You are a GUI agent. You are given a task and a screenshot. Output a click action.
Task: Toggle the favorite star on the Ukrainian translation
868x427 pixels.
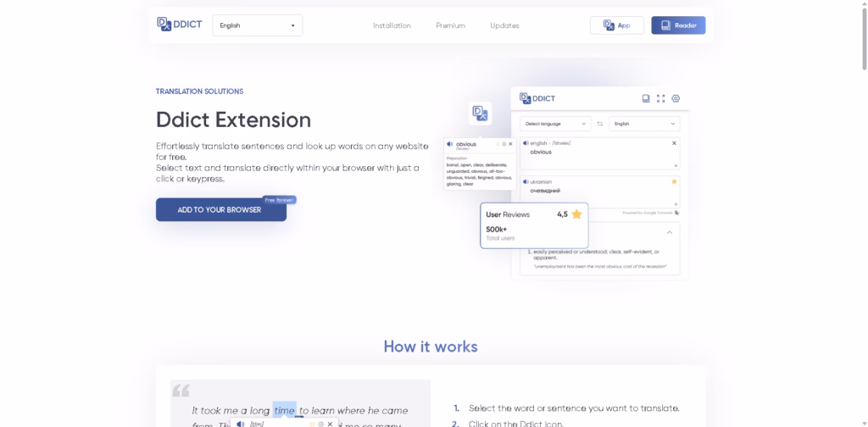coord(675,181)
